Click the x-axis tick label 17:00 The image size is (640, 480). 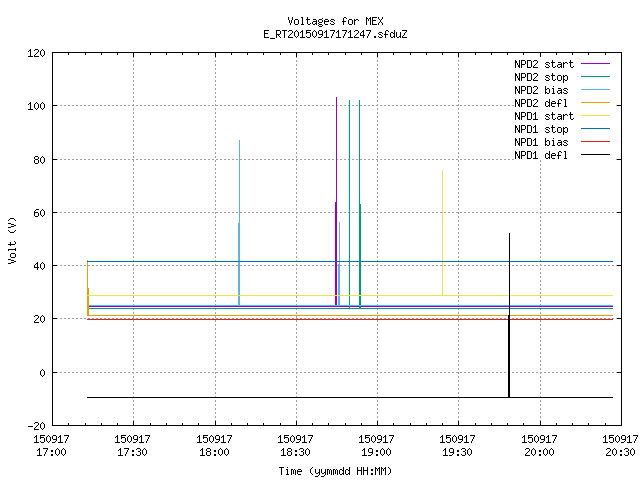click(51, 452)
